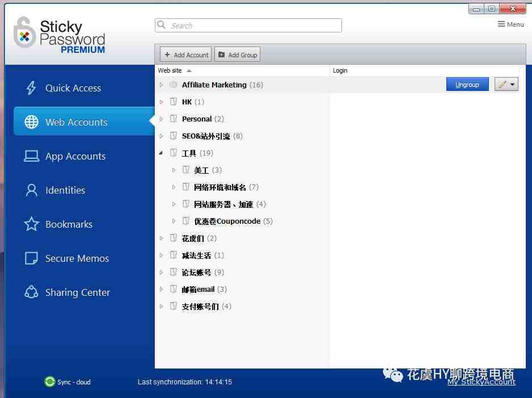Expand the 花虞们 group
Viewport: 532px width, 398px height.
point(161,238)
